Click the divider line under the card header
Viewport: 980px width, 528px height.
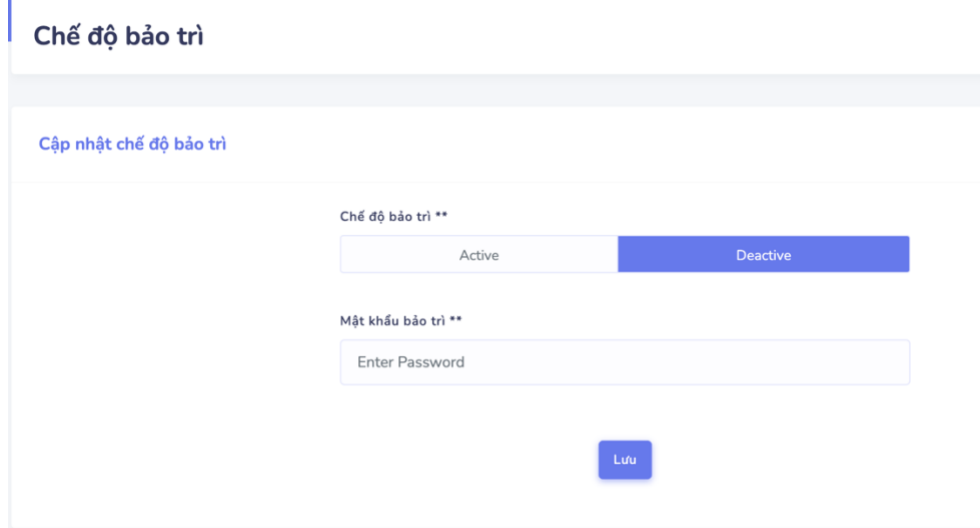pyautogui.click(x=490, y=182)
